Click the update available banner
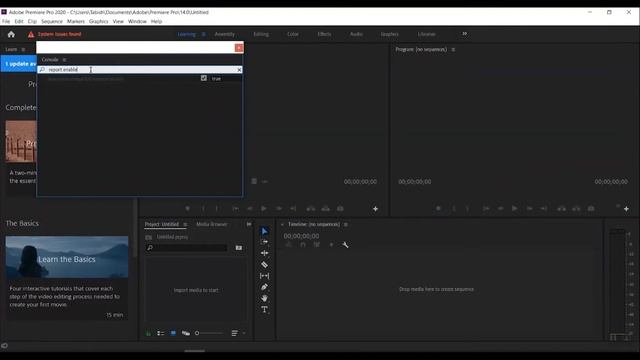640x360 pixels. [x=19, y=64]
